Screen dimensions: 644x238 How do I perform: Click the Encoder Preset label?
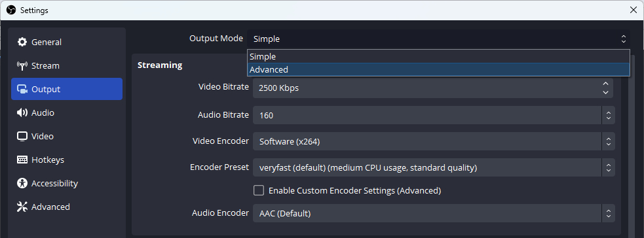tap(219, 167)
